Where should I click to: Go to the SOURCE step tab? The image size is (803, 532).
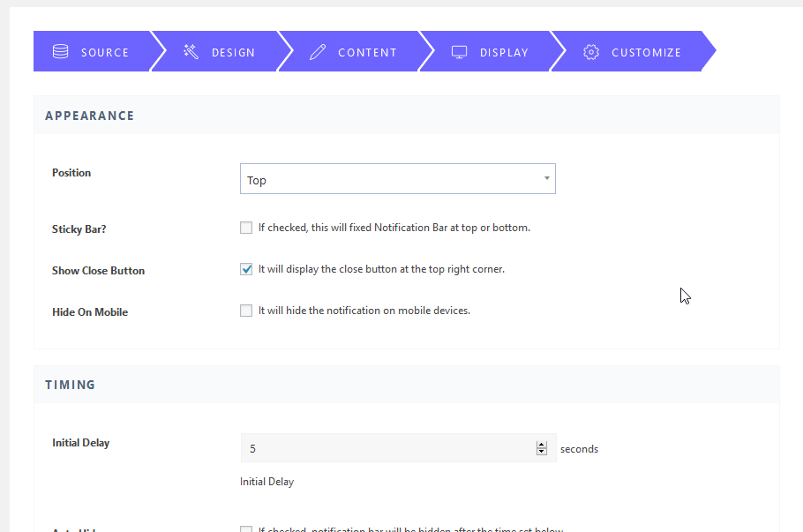pyautogui.click(x=104, y=52)
